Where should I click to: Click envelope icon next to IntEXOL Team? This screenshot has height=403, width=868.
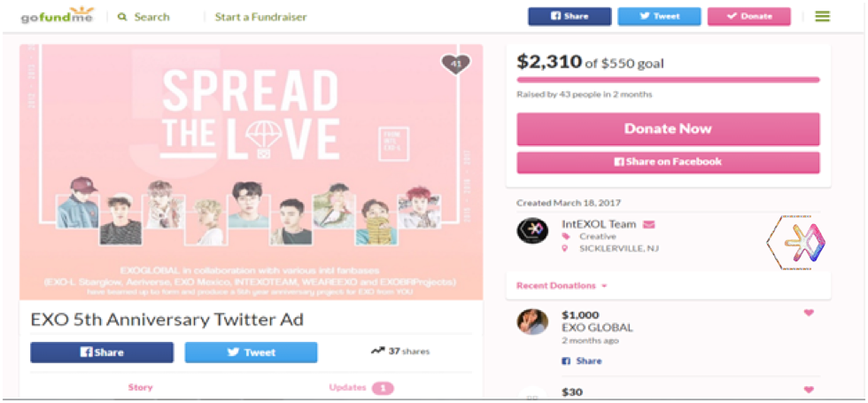[x=648, y=224]
